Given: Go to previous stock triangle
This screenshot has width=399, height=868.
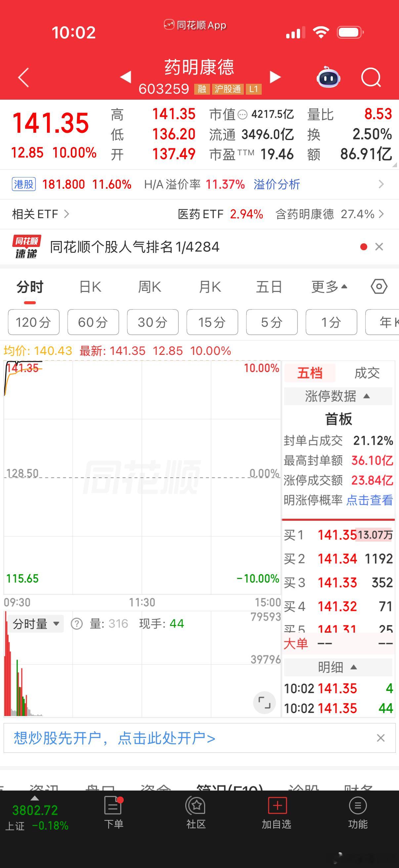Looking at the screenshot, I should (126, 77).
